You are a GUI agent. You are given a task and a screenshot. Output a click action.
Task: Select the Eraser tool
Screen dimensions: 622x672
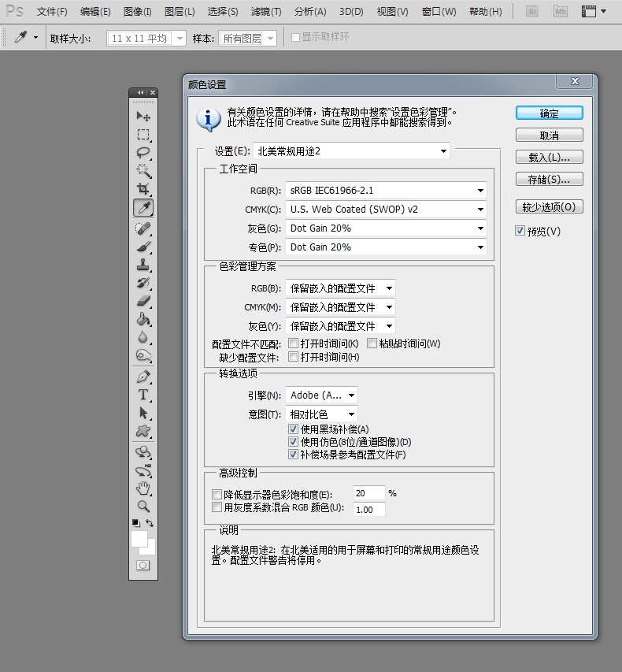pos(143,301)
